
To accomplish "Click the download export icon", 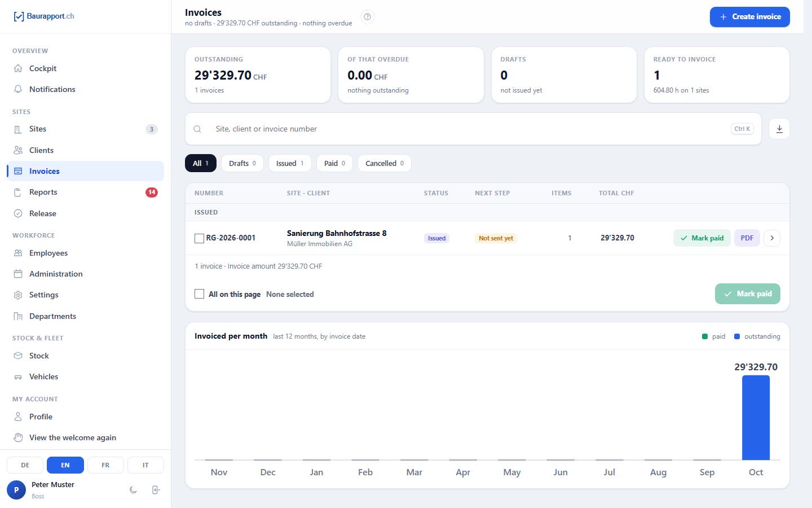I will point(779,129).
